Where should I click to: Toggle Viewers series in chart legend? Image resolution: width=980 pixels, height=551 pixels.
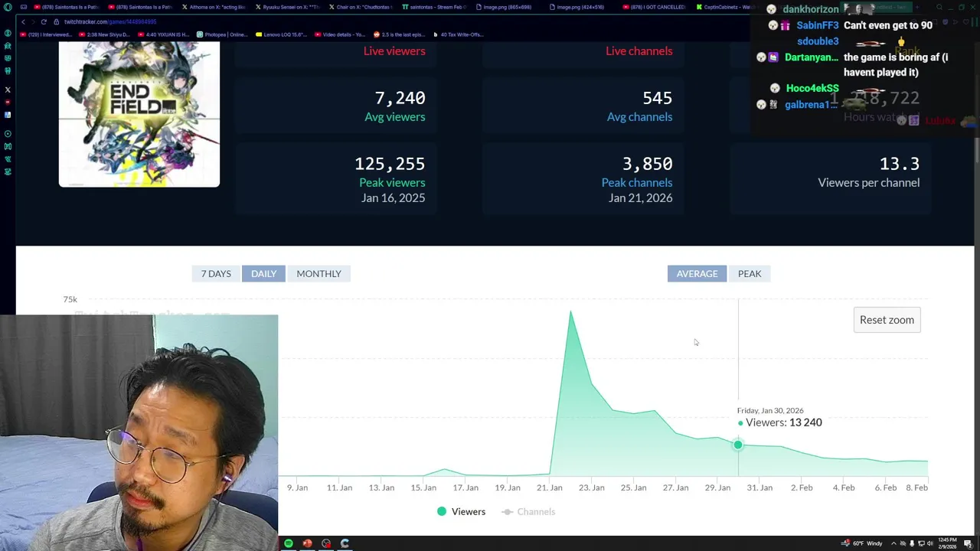[x=461, y=511]
